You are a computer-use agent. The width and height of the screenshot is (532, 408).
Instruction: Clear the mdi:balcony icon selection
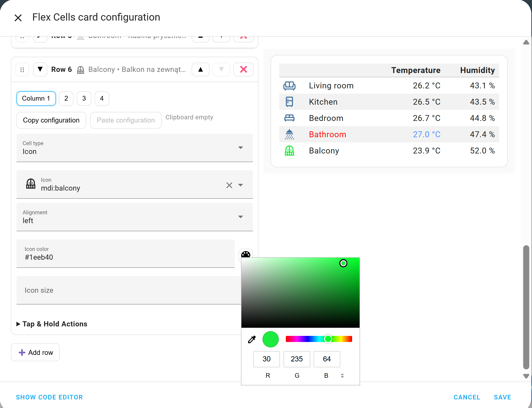(229, 185)
